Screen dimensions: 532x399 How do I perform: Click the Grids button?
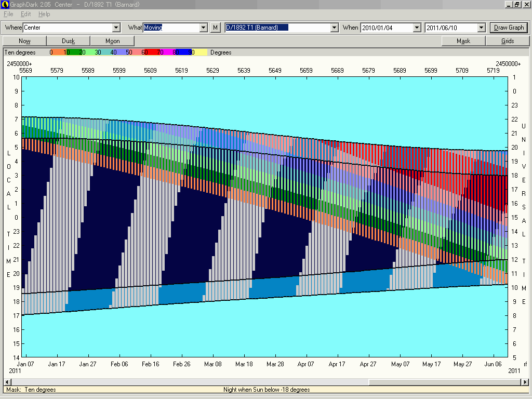(x=508, y=41)
